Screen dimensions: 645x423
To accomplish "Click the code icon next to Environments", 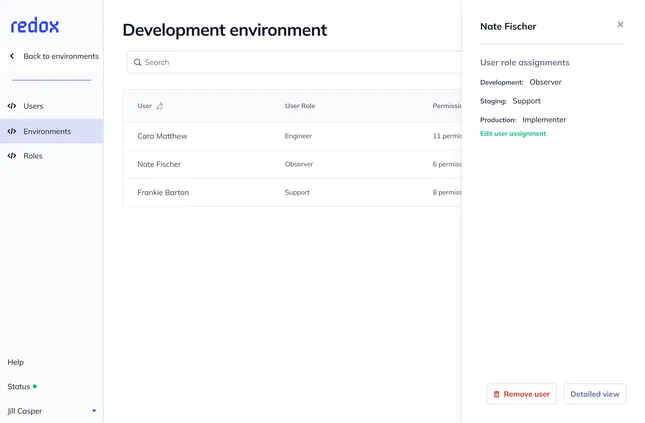I will 12,131.
